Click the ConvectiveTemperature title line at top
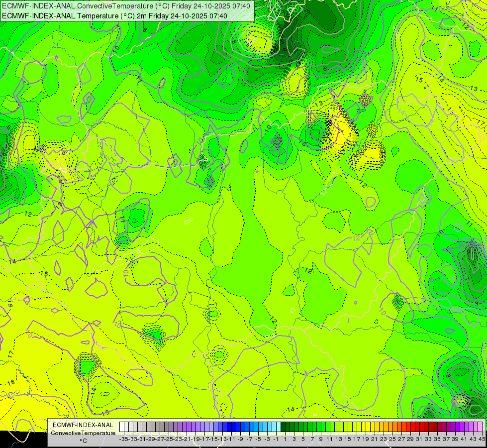 click(x=126, y=6)
